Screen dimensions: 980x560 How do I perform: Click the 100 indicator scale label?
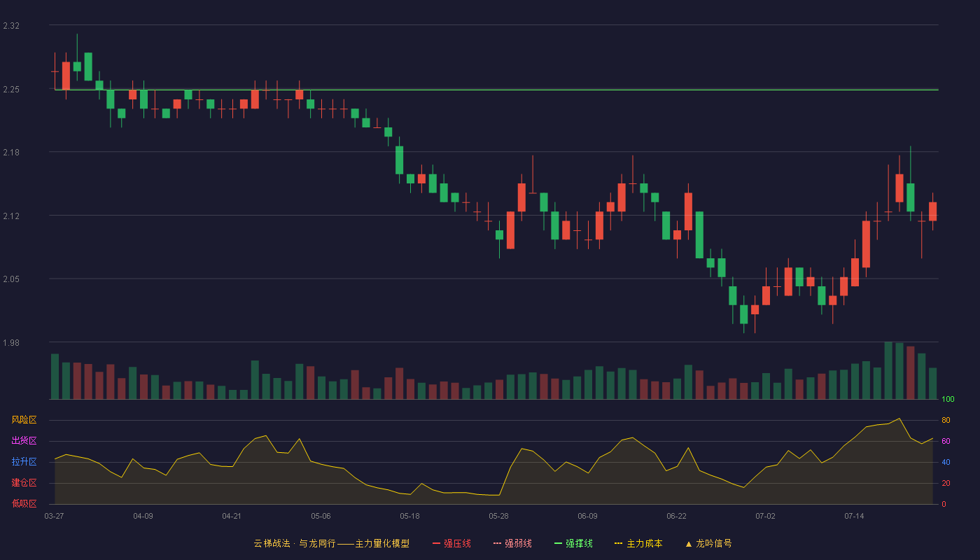948,399
